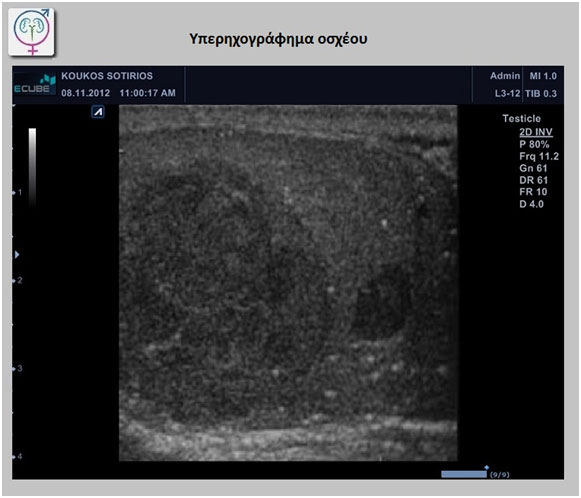Click the Gn 61 gain setting
Screen dimensions: 581x498
coord(533,168)
